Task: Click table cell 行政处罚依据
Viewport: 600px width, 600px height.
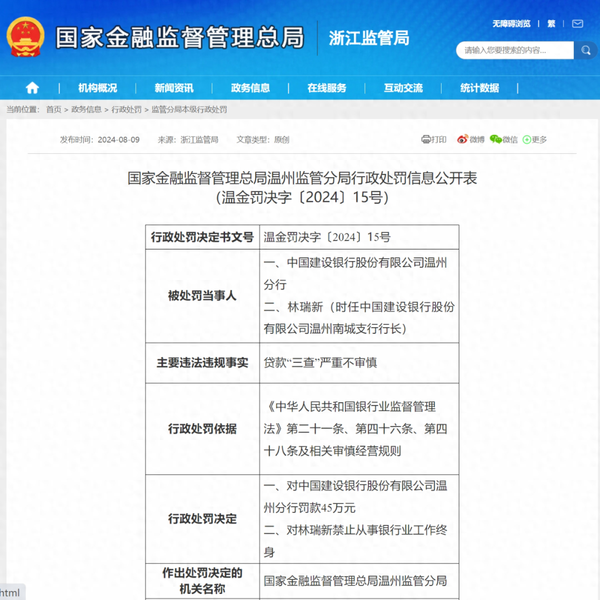Action: coord(202,429)
